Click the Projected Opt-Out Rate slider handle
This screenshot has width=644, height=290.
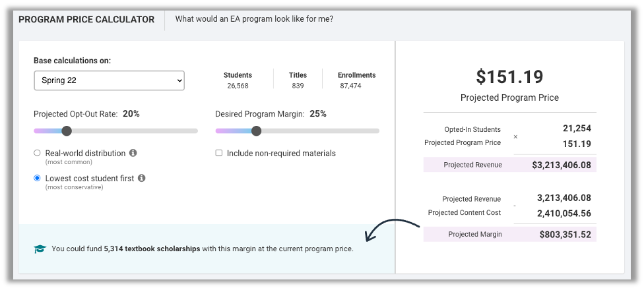click(x=67, y=131)
